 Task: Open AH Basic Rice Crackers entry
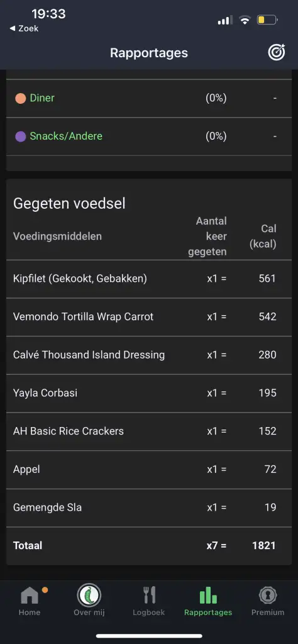pyautogui.click(x=149, y=431)
